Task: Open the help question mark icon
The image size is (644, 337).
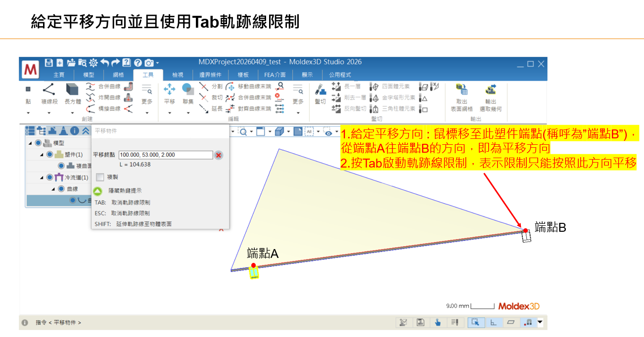Action: (138, 63)
